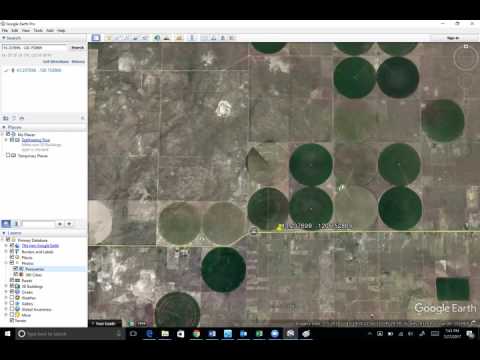Select the Add Path toolbar icon
The image size is (480, 360).
pos(126,38)
